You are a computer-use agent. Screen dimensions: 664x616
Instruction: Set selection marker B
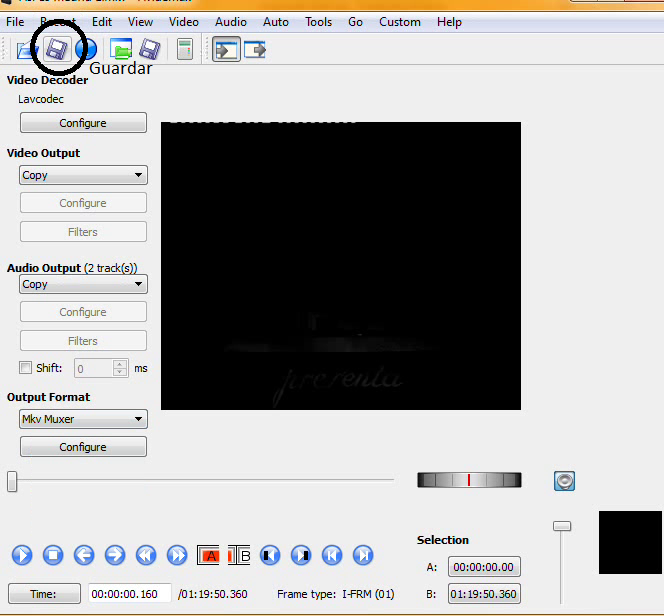tap(239, 555)
